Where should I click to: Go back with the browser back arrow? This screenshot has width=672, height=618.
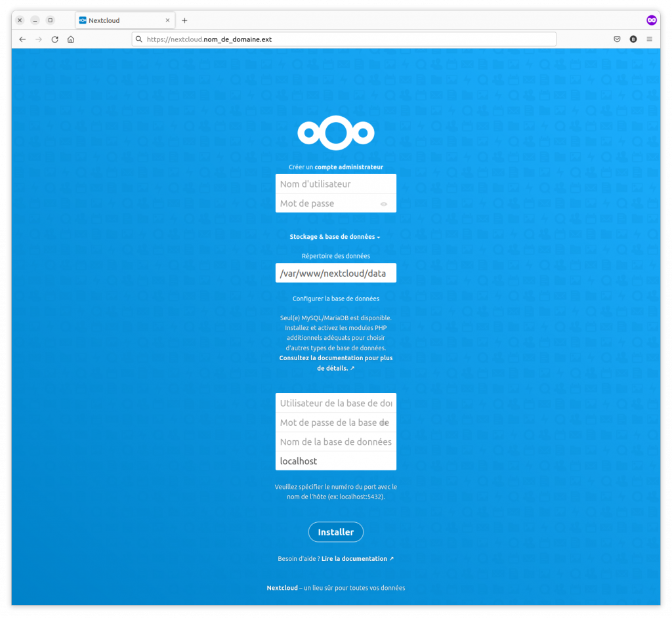click(22, 39)
